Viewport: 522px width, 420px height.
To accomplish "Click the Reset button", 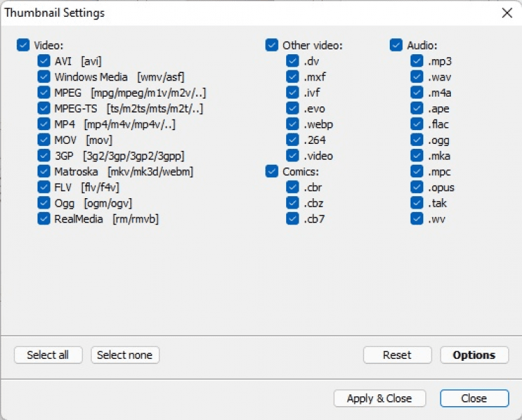I will 397,355.
